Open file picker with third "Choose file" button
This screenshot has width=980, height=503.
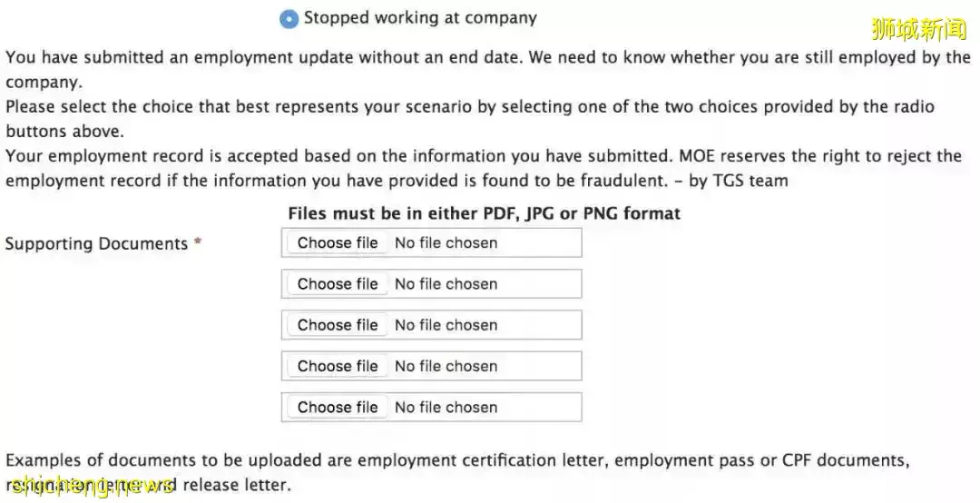click(338, 325)
